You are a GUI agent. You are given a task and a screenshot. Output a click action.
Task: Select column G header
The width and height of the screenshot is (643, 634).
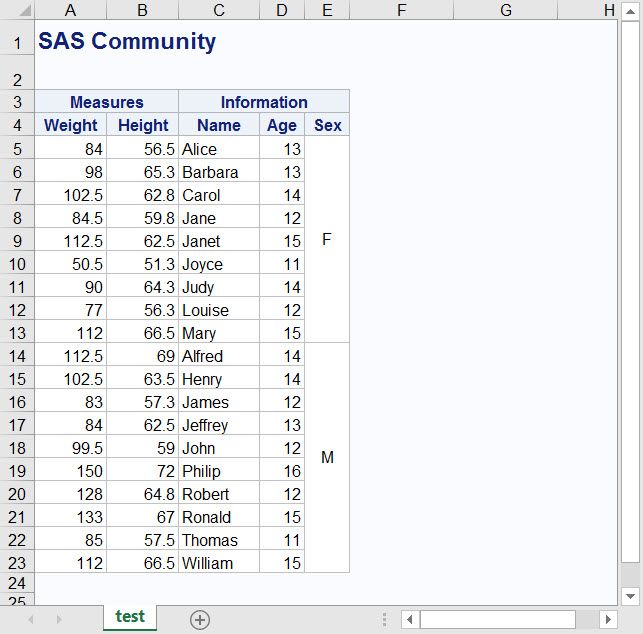(x=506, y=10)
